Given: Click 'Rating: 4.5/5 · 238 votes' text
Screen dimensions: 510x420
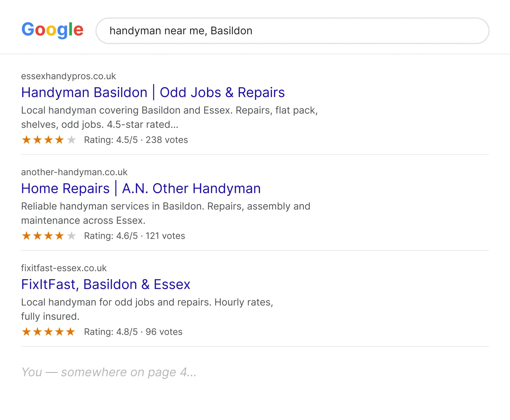Looking at the screenshot, I should click(136, 140).
